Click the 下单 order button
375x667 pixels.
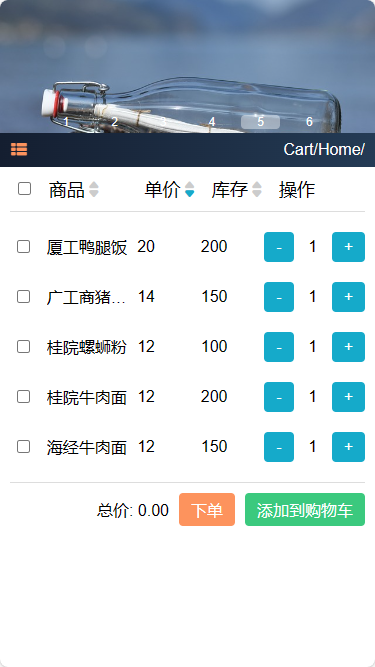coord(207,510)
